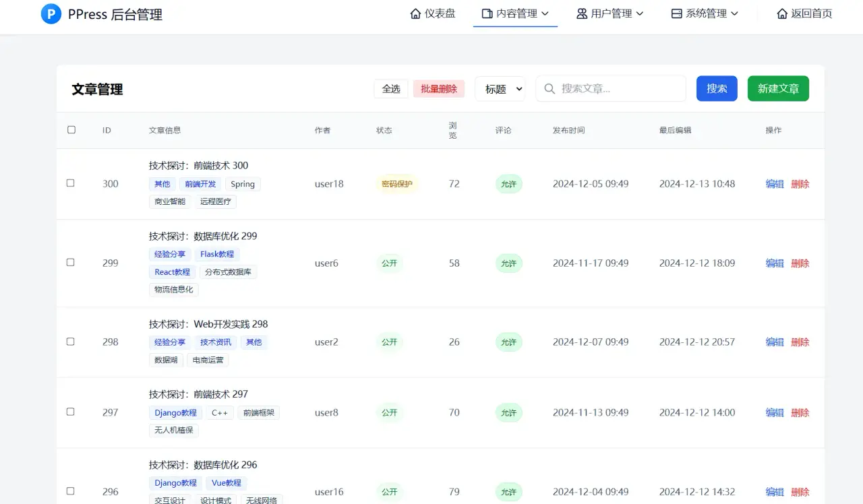
Task: Check the checkbox for article 299
Action: [x=70, y=263]
